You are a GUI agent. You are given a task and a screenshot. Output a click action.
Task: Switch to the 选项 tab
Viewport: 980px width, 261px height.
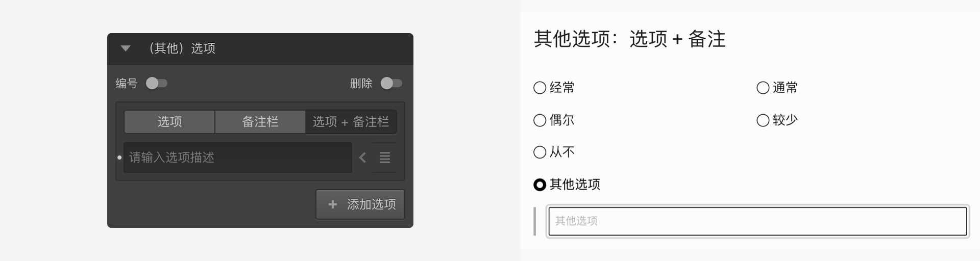[169, 122]
